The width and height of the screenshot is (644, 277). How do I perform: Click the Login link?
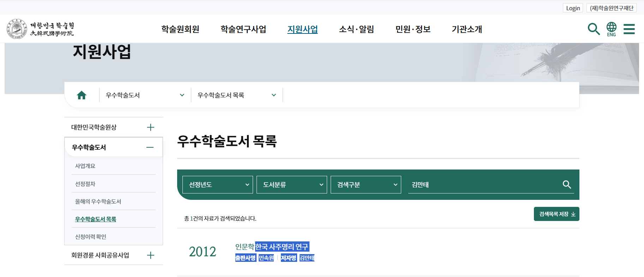tap(573, 8)
